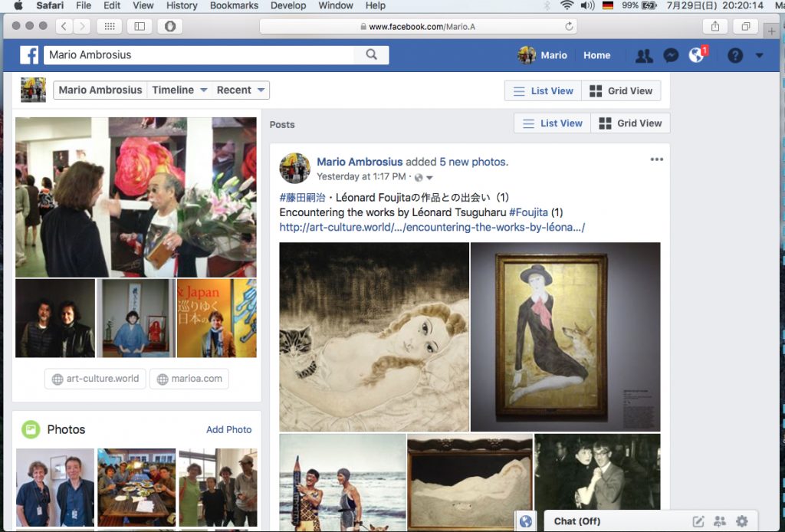Expand the account menu arrow in header
The image size is (785, 532).
(x=760, y=55)
